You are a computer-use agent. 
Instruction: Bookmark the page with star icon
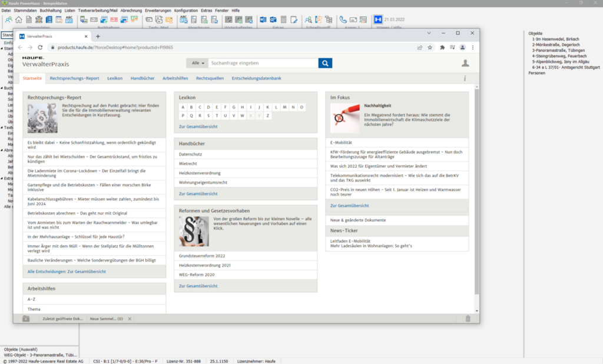coord(430,47)
